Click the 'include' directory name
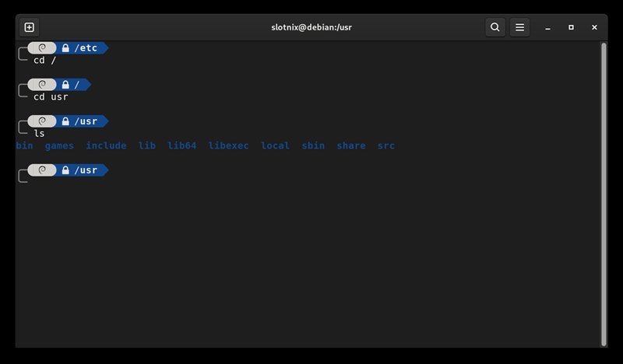The width and height of the screenshot is (623, 364). coord(106,145)
